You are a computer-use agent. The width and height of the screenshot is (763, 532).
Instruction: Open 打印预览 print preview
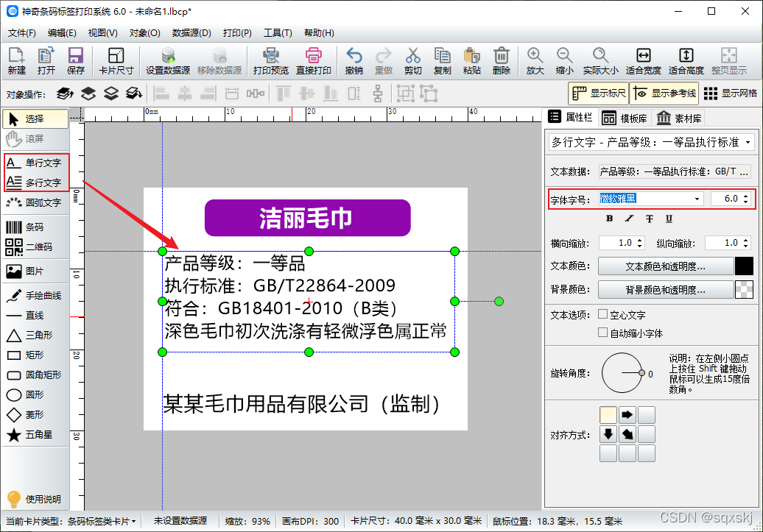pos(271,61)
